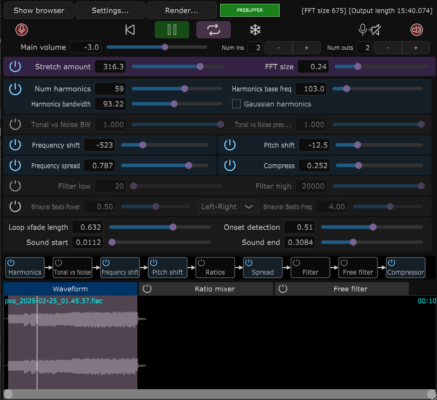Viewport: 437px width, 400px height.
Task: Open Settings... button
Action: [110, 10]
